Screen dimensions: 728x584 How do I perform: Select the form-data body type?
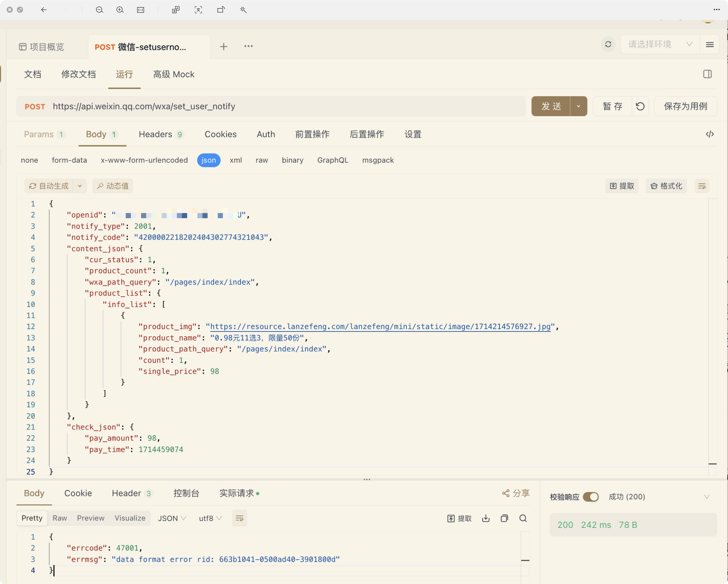(x=69, y=160)
